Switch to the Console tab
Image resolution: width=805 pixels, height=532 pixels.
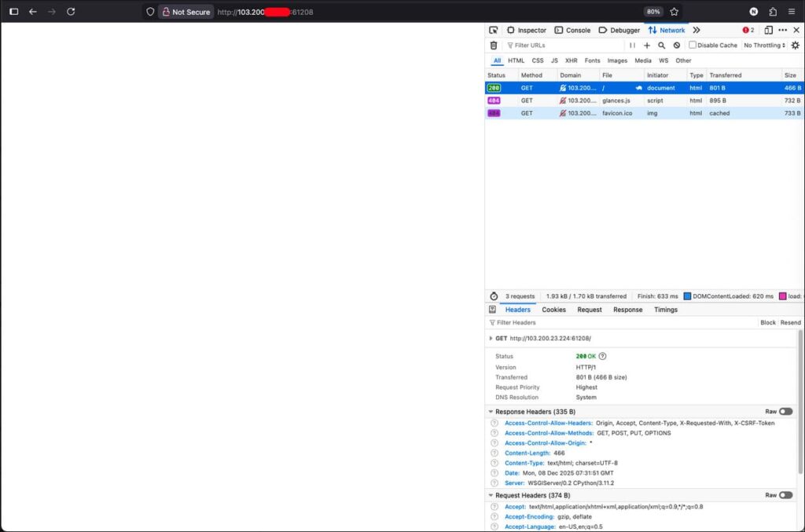(572, 30)
